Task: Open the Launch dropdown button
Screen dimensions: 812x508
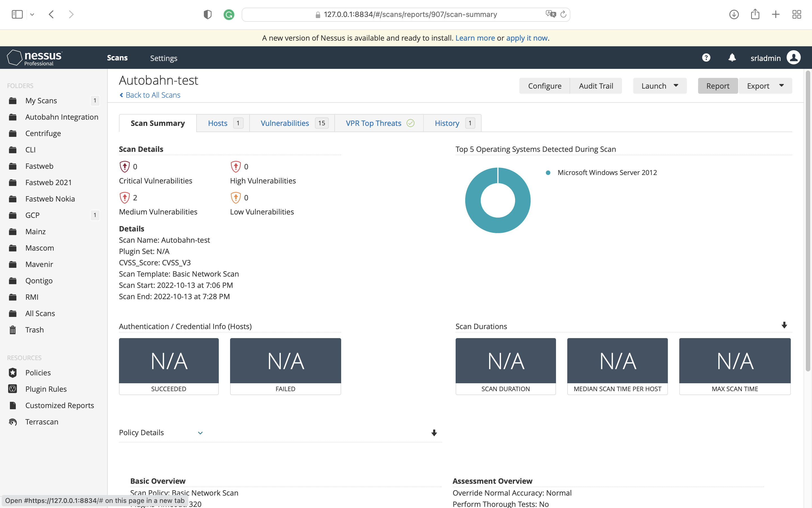Action: point(660,86)
